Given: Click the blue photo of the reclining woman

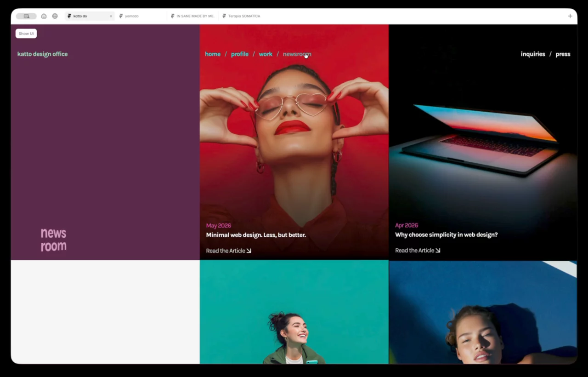Looking at the screenshot, I should [483, 312].
